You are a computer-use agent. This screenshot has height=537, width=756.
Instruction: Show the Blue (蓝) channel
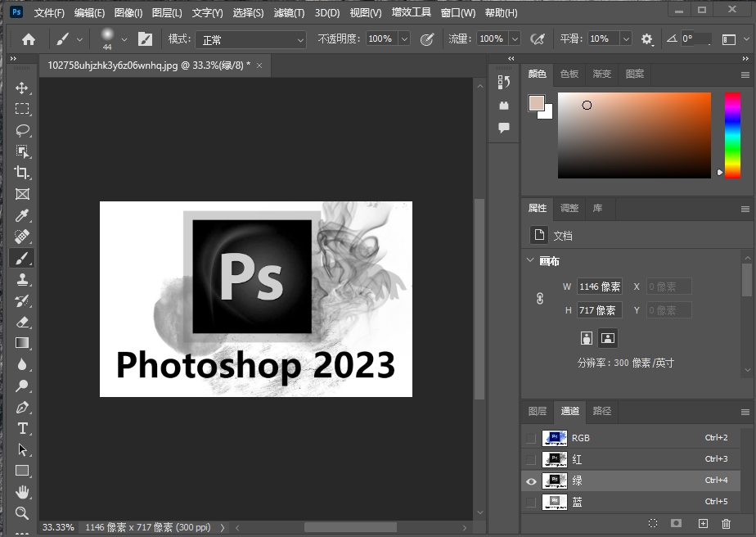pyautogui.click(x=531, y=503)
